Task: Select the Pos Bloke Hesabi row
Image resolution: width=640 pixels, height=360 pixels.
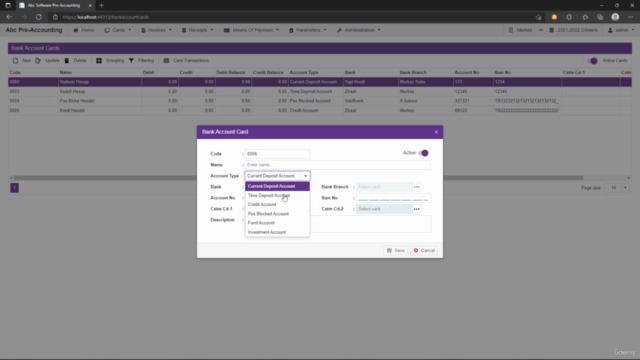Action: point(320,101)
